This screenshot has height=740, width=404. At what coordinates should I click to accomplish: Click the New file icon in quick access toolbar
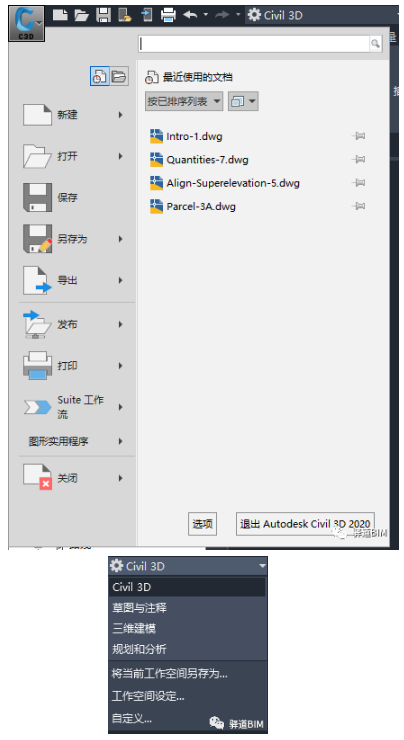pos(60,15)
